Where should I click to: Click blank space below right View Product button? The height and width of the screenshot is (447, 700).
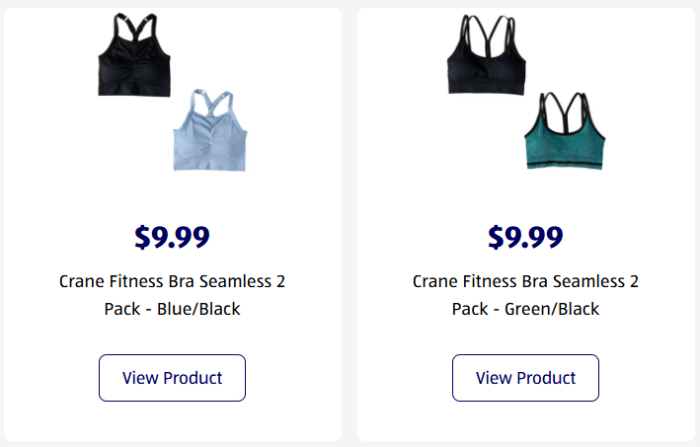pyautogui.click(x=525, y=420)
